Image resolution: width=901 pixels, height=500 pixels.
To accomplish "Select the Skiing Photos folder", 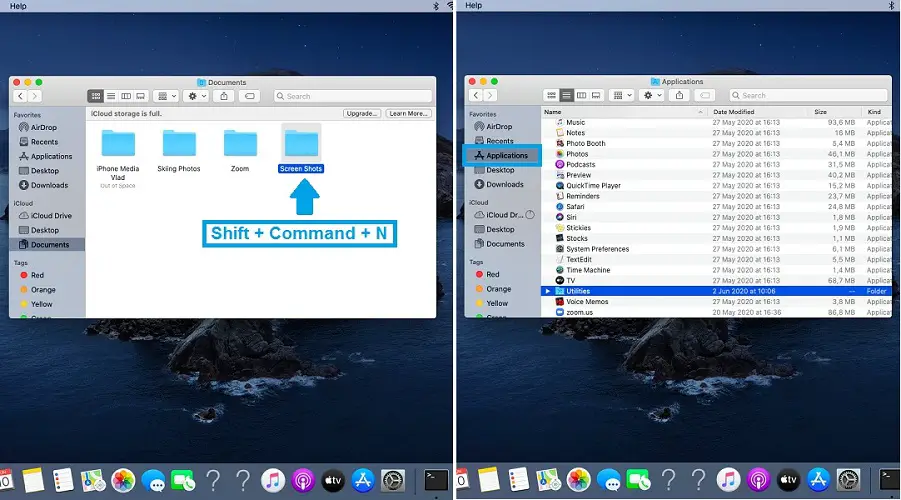I will click(x=177, y=149).
